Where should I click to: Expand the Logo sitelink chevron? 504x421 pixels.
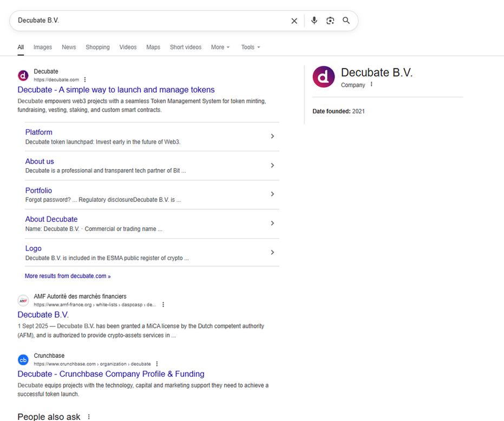(x=272, y=252)
